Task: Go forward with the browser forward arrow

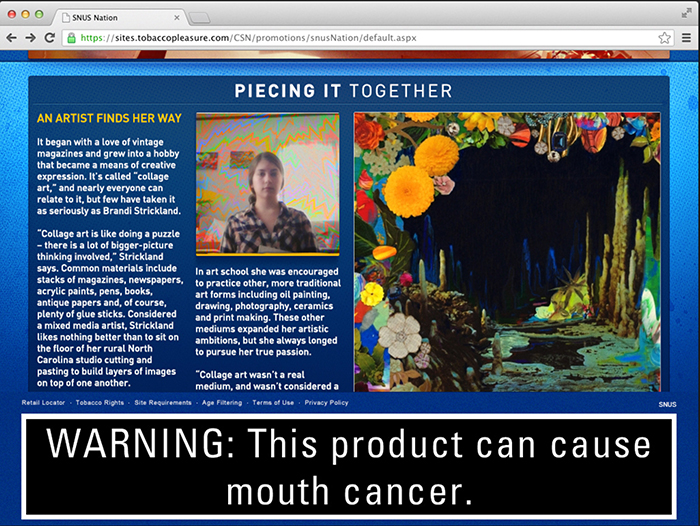Action: [x=30, y=38]
